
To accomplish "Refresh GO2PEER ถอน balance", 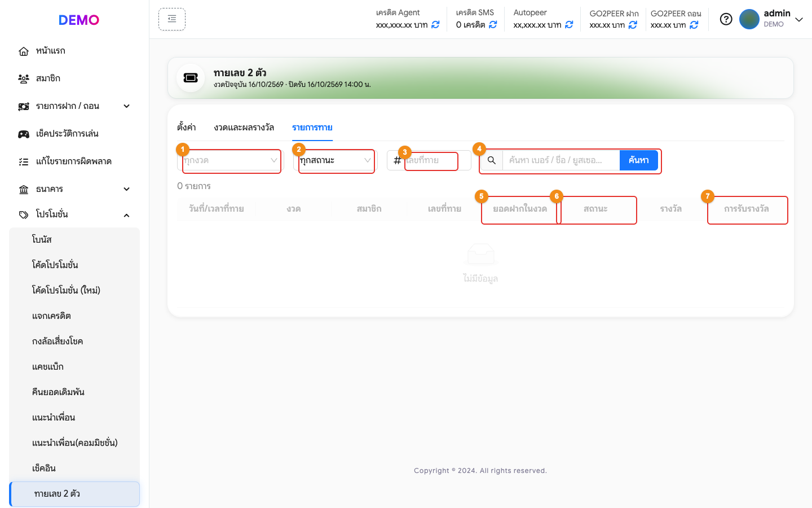I will tap(694, 25).
